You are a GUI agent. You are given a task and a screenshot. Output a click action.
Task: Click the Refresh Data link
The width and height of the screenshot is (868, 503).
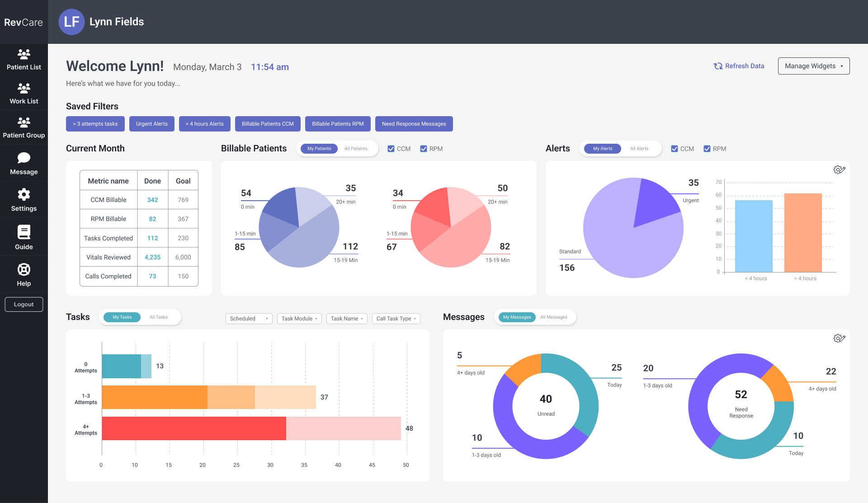(x=739, y=66)
